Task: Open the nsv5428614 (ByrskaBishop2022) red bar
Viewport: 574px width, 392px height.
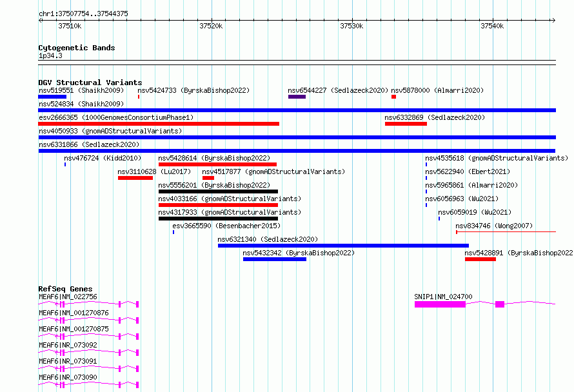Action: [217, 164]
